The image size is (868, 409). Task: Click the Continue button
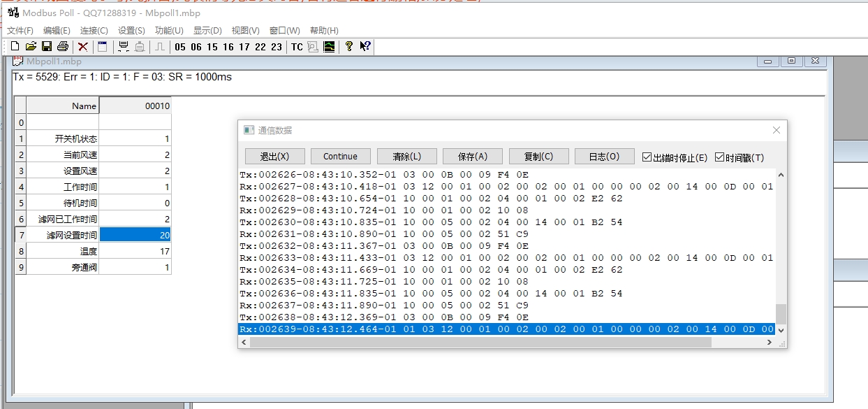click(340, 157)
